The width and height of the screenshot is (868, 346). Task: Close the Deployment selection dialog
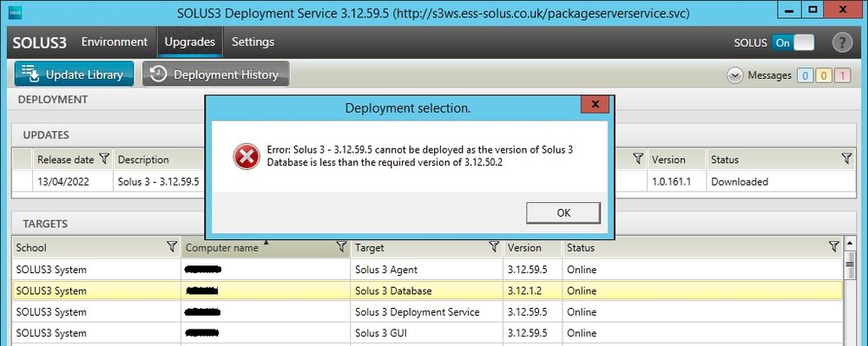coord(595,104)
